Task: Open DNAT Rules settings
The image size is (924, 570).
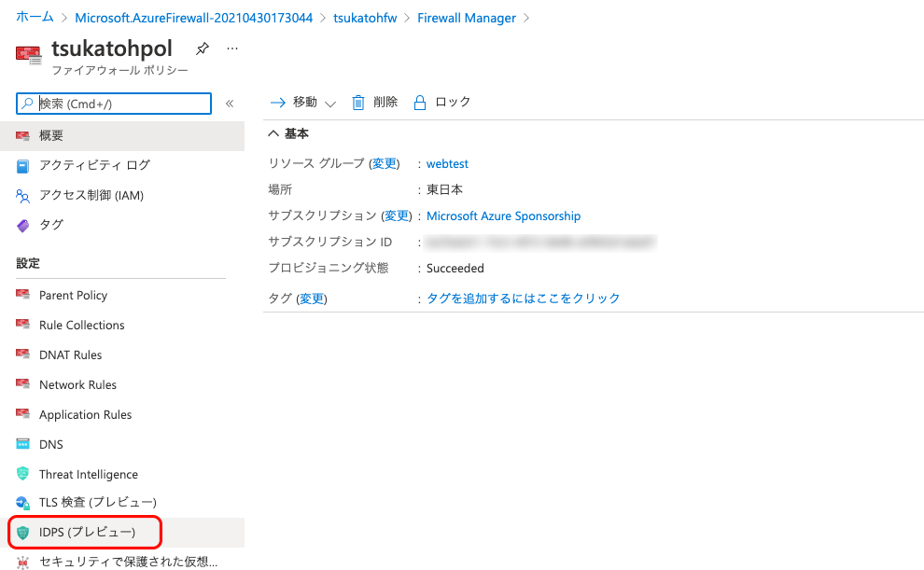Action: 71,355
